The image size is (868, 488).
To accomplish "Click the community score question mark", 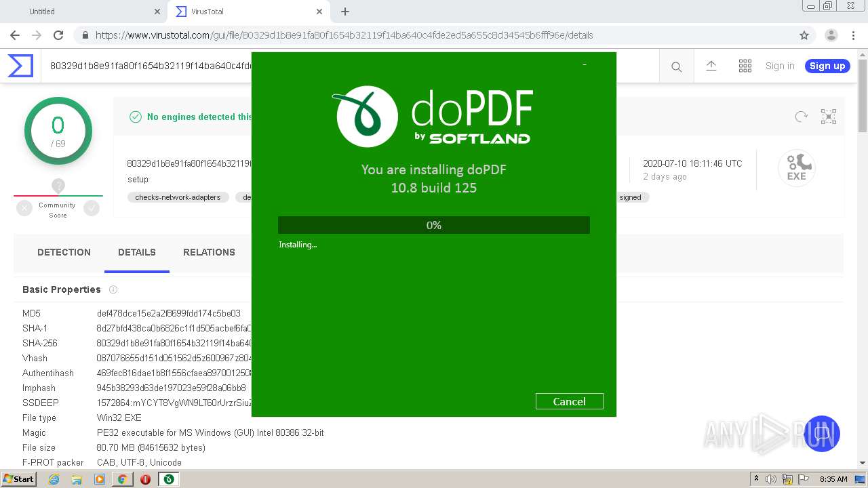I will pyautogui.click(x=58, y=186).
